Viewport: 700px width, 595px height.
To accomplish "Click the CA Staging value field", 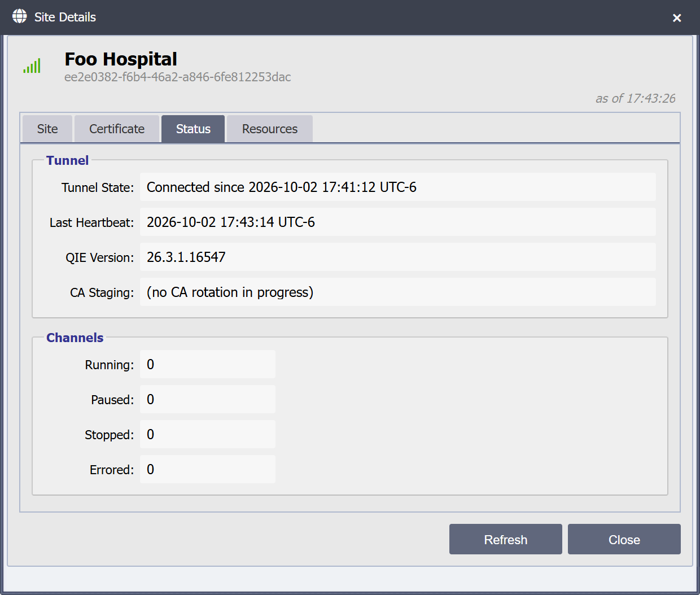I will 398,292.
